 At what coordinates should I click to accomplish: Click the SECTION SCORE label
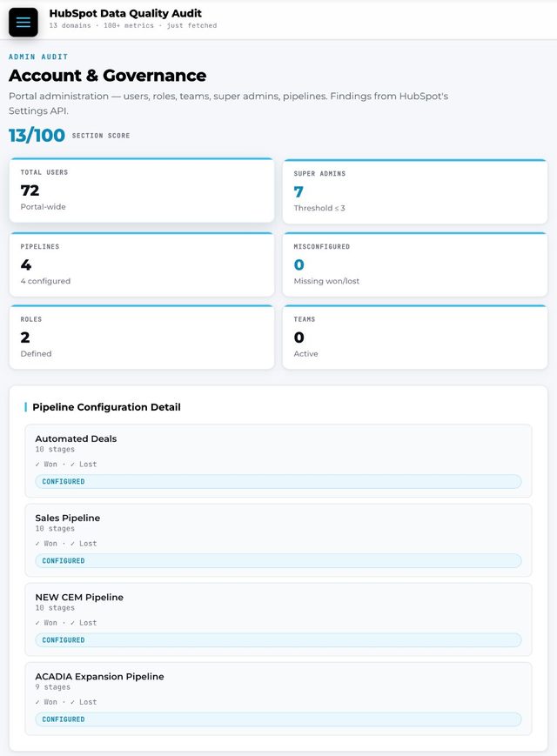tap(101, 136)
